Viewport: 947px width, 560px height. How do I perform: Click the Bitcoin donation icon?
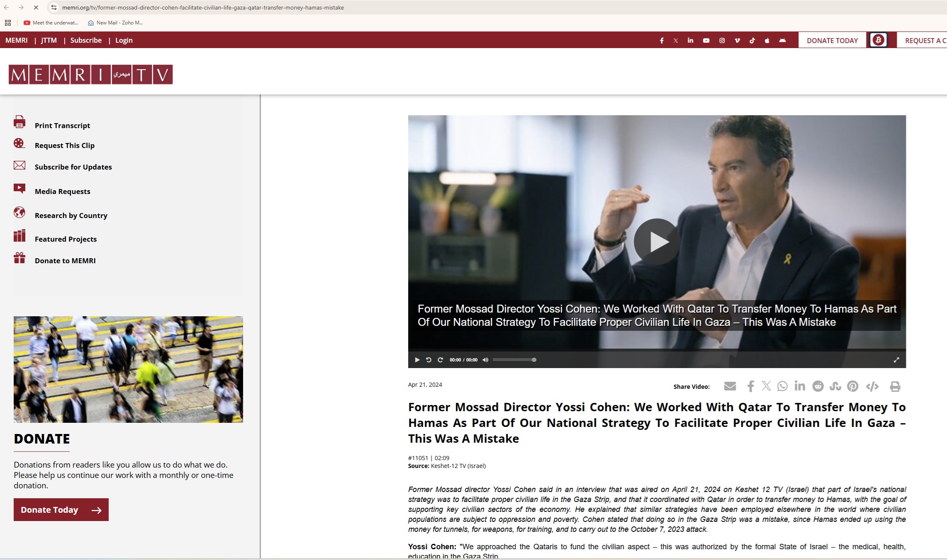point(878,40)
